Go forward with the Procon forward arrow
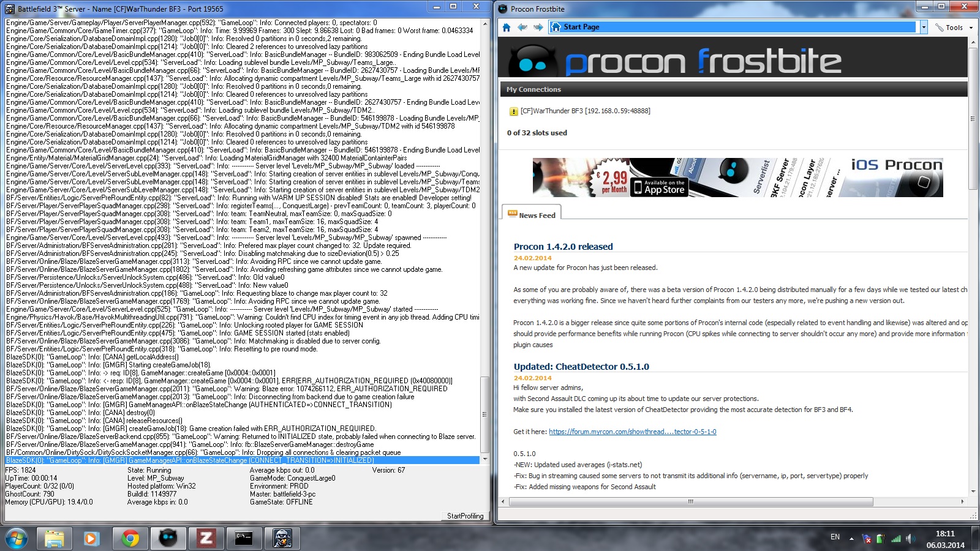980x551 pixels. point(538,27)
